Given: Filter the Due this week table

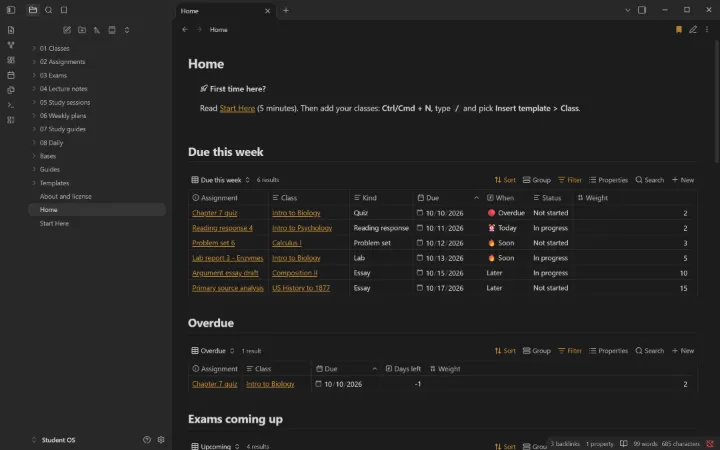Looking at the screenshot, I should coord(569,180).
